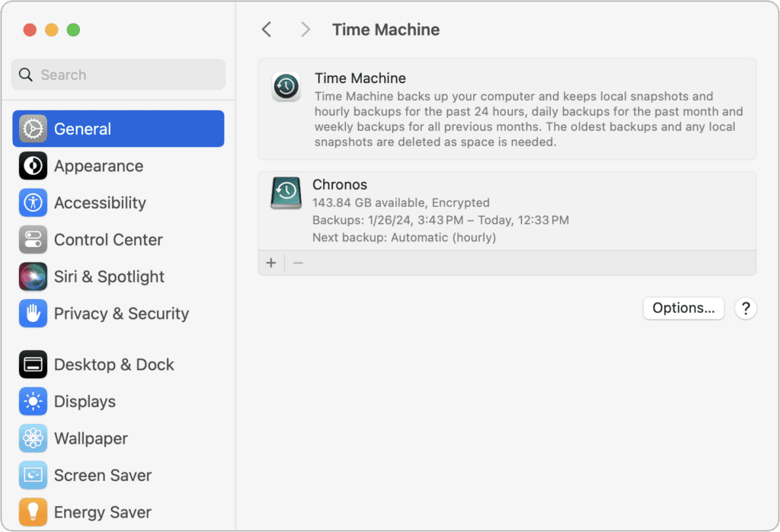
Task: Open Screen Saver settings
Action: tap(102, 476)
